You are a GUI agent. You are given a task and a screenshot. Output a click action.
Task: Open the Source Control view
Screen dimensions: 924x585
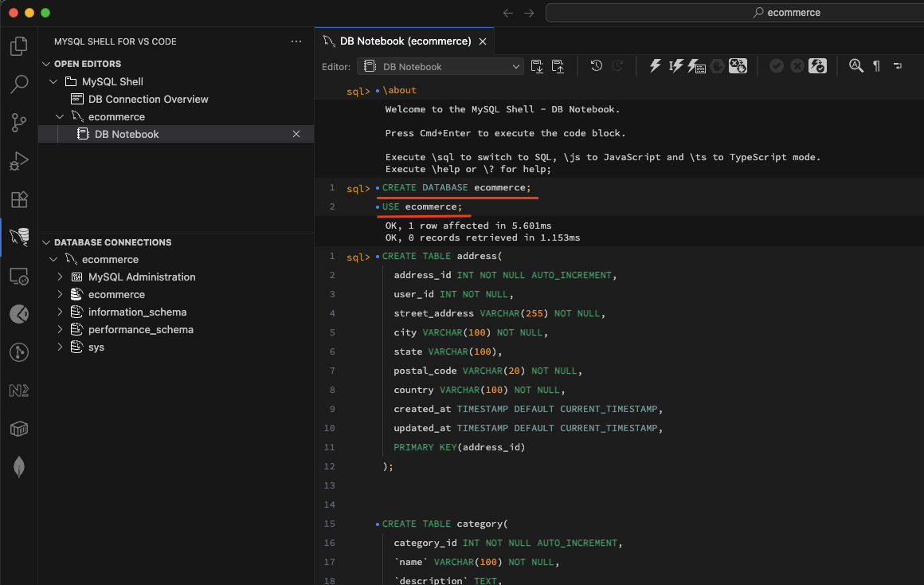(x=19, y=122)
